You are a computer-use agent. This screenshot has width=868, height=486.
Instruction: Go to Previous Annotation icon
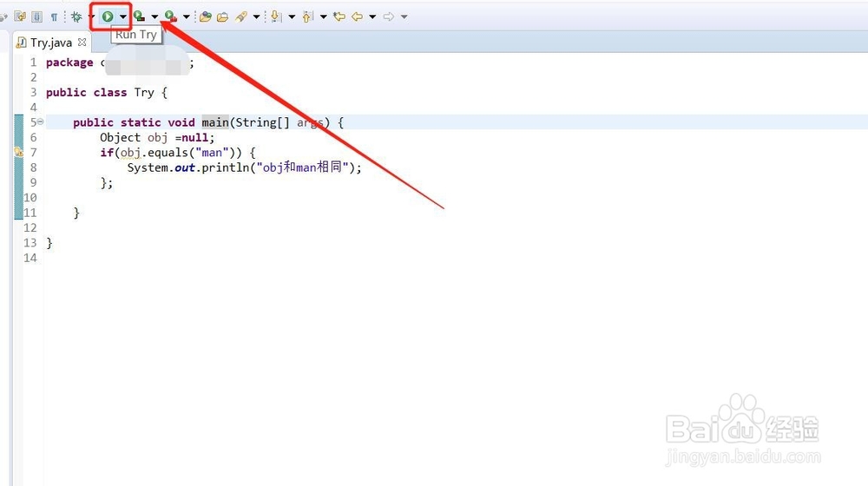[x=308, y=17]
